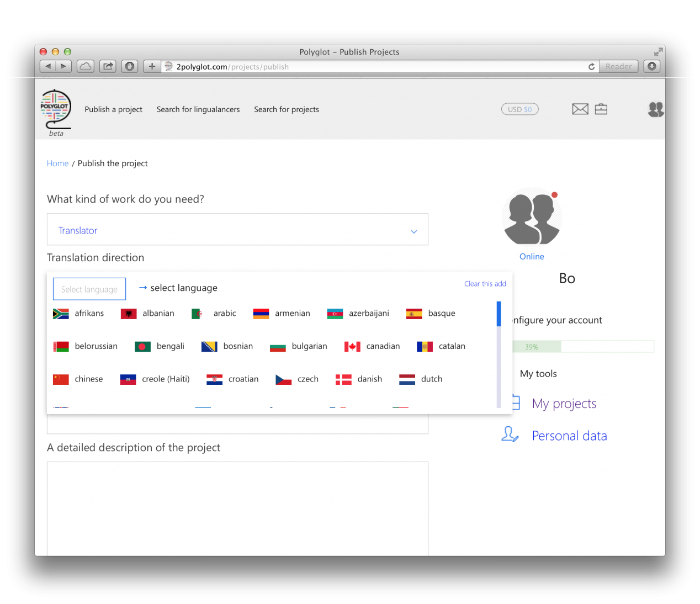Viewport: 700px width, 604px height.
Task: Open Personal data via its person icon
Action: 510,435
